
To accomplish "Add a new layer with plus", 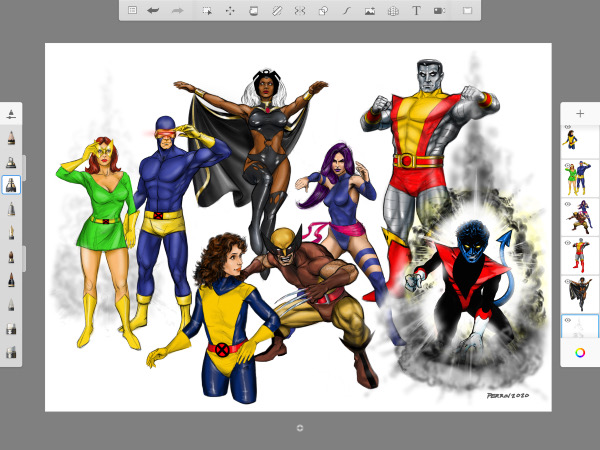I will pyautogui.click(x=580, y=114).
